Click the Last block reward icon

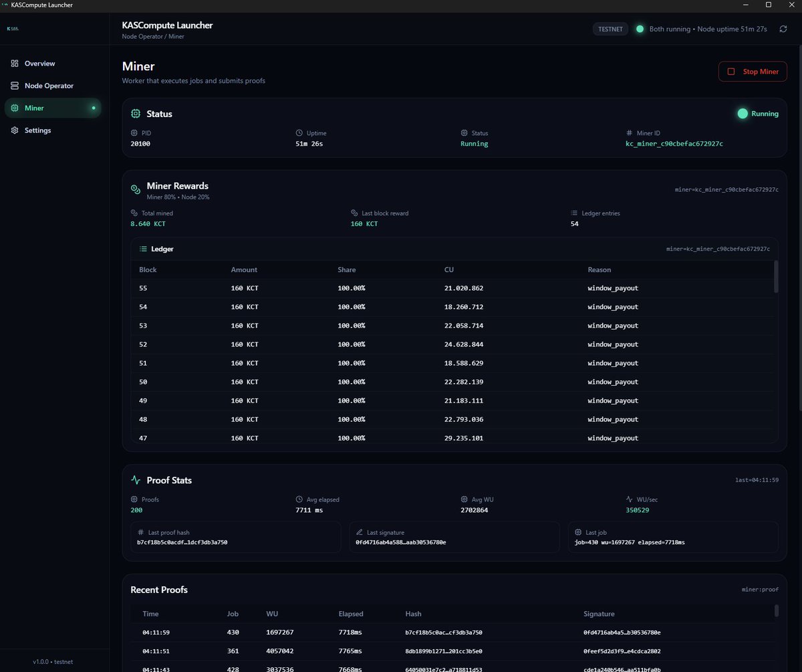click(x=354, y=213)
